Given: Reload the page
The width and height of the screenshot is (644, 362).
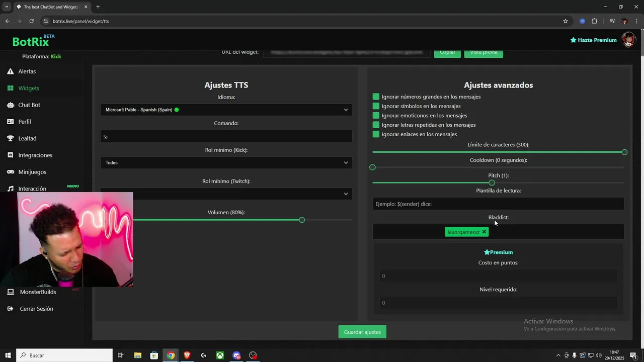Looking at the screenshot, I should point(31,21).
